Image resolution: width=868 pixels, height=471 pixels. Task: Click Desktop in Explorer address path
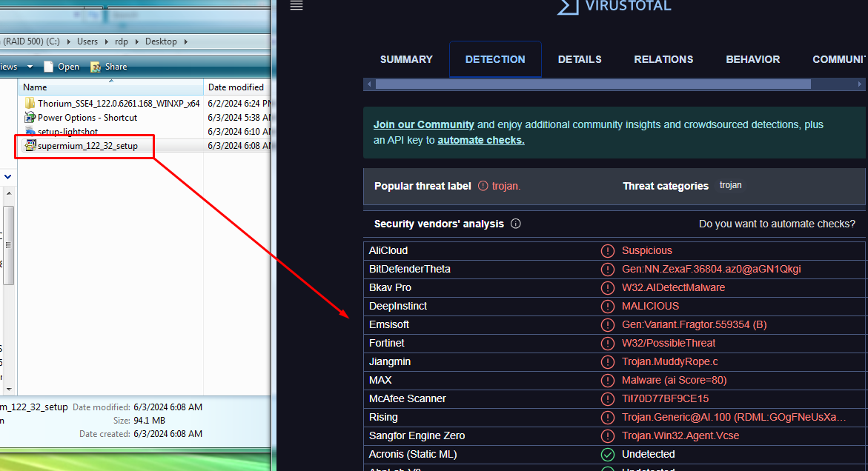click(x=161, y=41)
